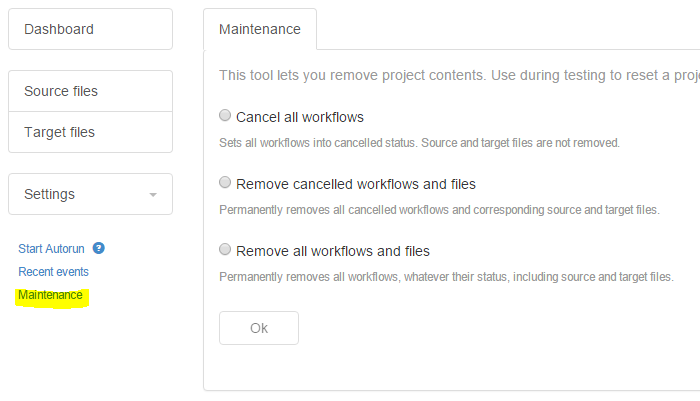
Task: Click 'Remove cancelled workflows and files' label text
Action: pos(356,184)
